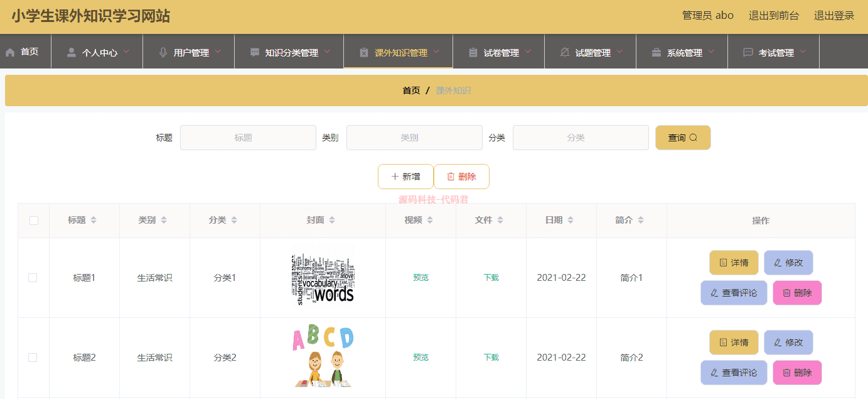Viewport: 868px width, 399px height.
Task: Click 下载 file link for 标题2
Action: click(x=491, y=358)
